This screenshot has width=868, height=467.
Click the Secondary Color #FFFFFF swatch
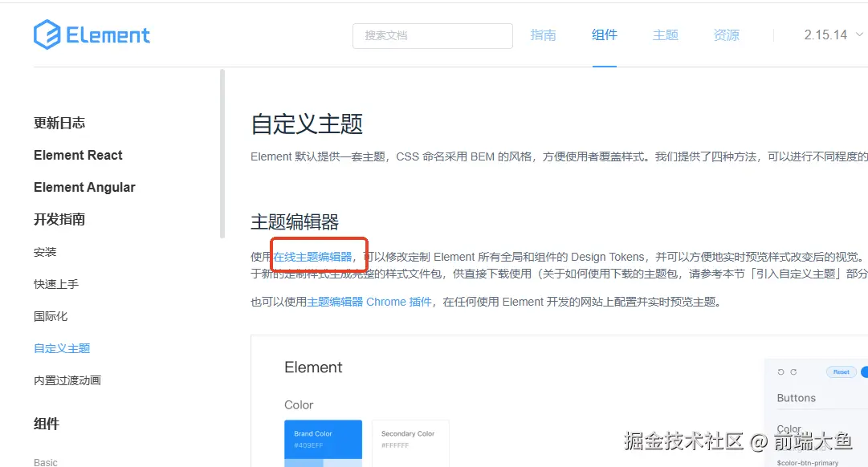pyautogui.click(x=410, y=443)
